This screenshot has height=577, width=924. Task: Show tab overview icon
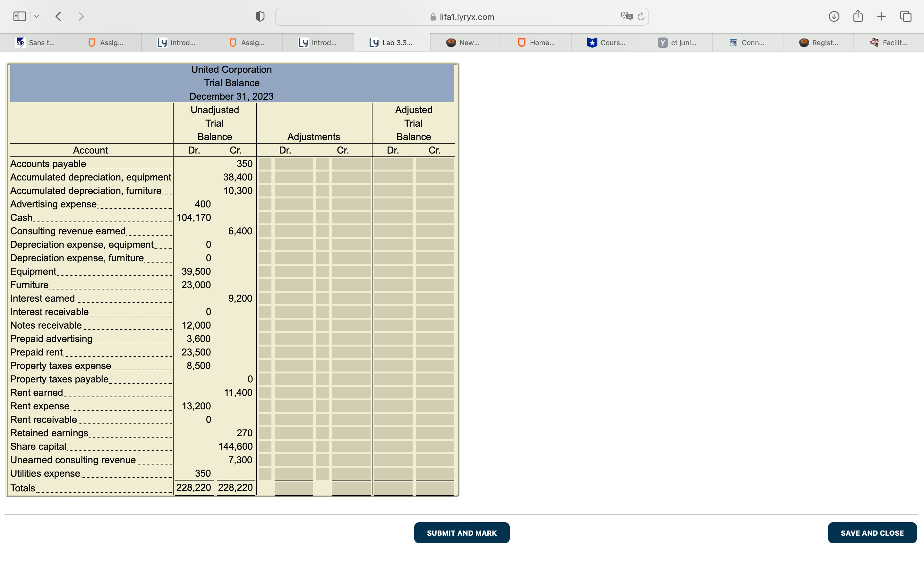click(906, 16)
